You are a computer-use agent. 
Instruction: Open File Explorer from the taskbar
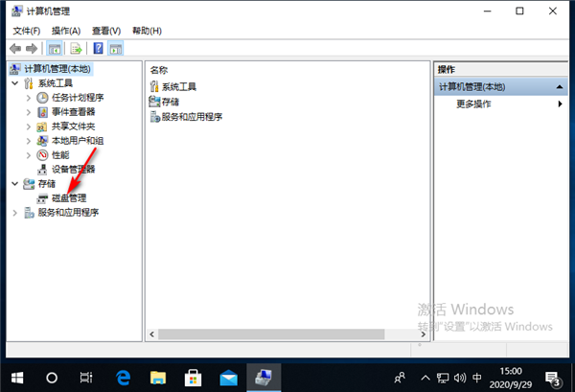158,378
